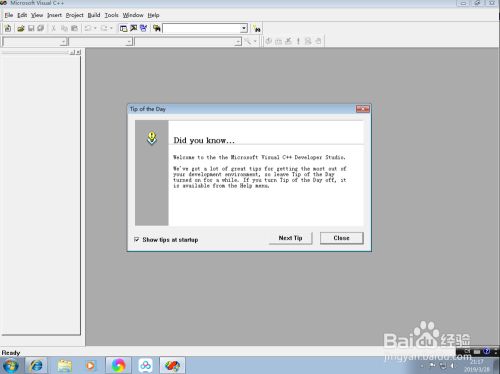Click the taskbar clock showing the time
The width and height of the screenshot is (500, 374).
[x=477, y=365]
